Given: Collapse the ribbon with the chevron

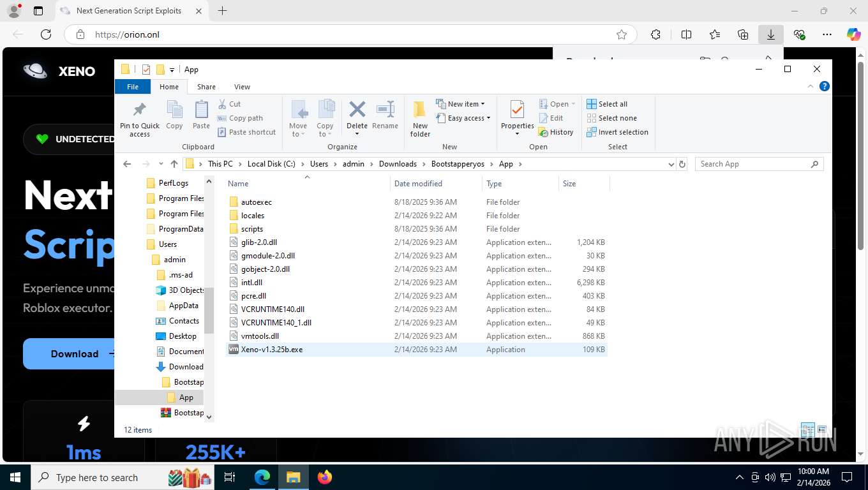Looking at the screenshot, I should click(811, 86).
